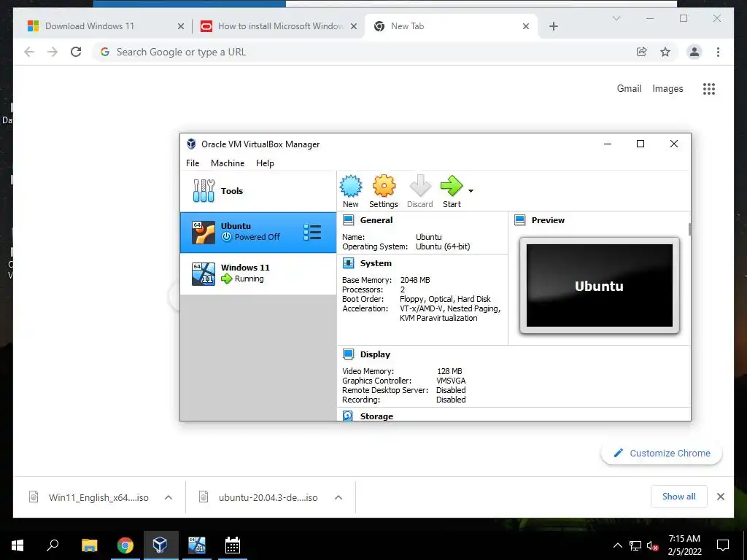
Task: Open the File menu in VirtualBox
Action: (193, 163)
